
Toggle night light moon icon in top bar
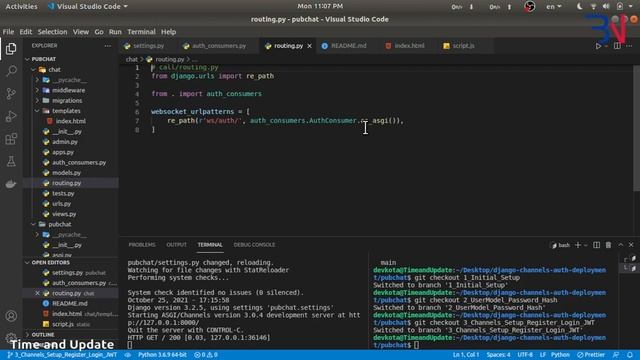pyautogui.click(x=580, y=7)
